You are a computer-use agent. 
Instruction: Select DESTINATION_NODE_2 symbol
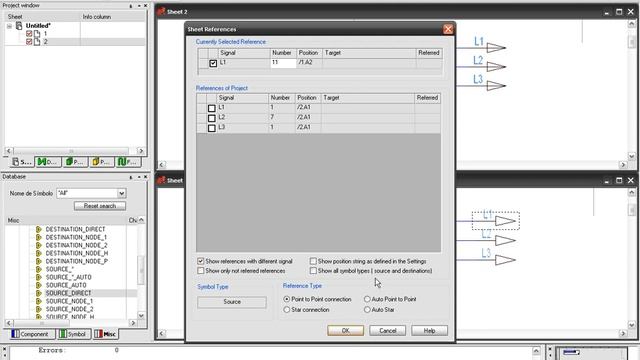click(x=76, y=245)
